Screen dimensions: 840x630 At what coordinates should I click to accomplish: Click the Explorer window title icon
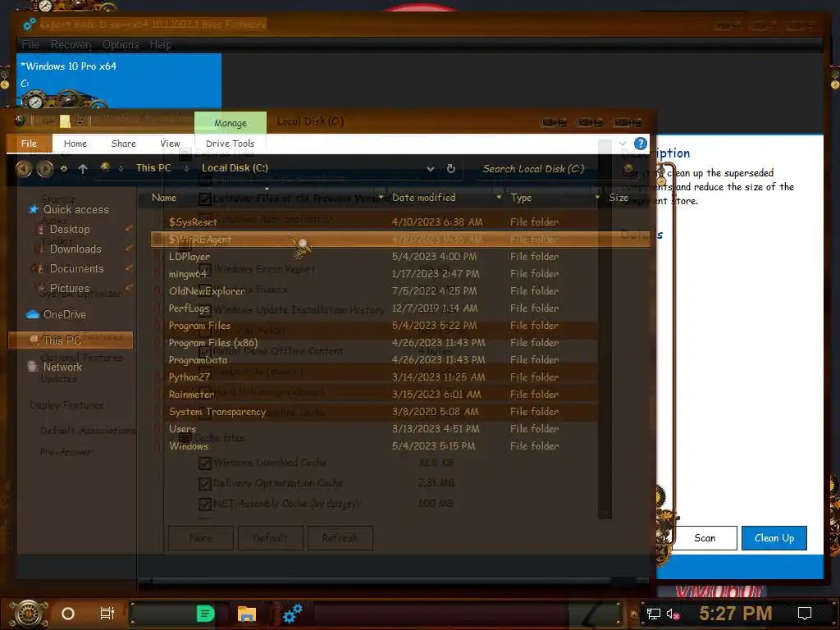point(20,121)
